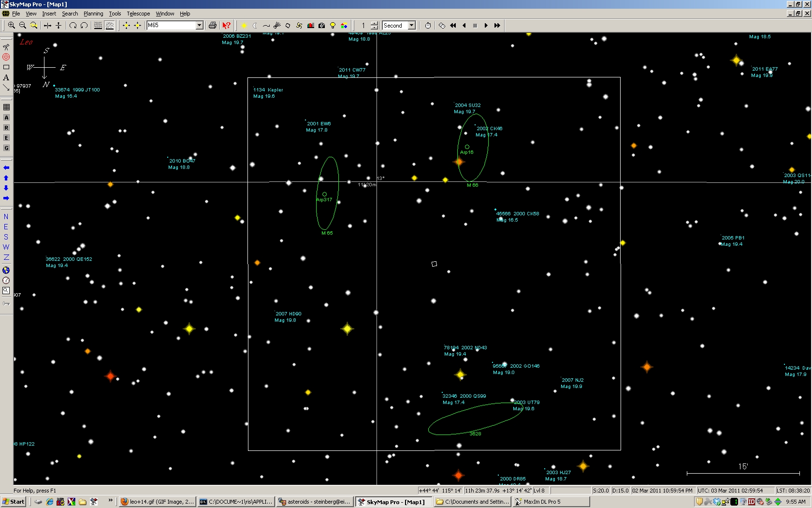
Task: Click the vertical flip arrows icon
Action: tap(58, 25)
